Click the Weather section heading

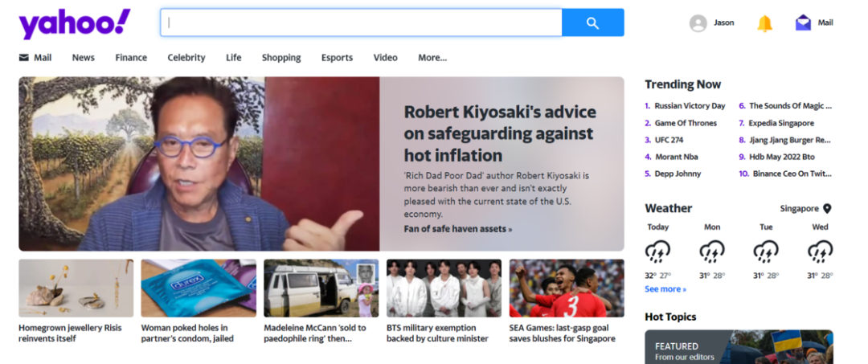[669, 209]
